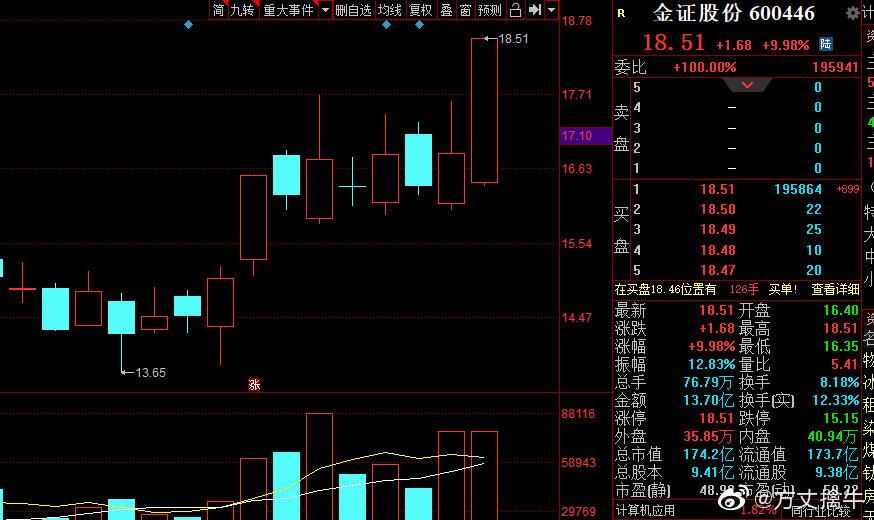This screenshot has width=874, height=520.
Task: Click the R badge next to stock name
Action: click(621, 13)
